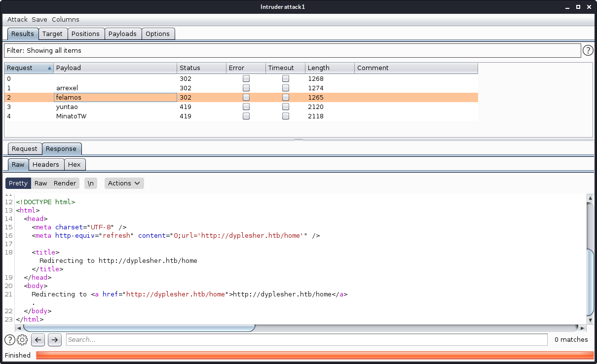The height and width of the screenshot is (364, 597).
Task: Click scroll-up arrow of the response pane
Action: (x=590, y=198)
